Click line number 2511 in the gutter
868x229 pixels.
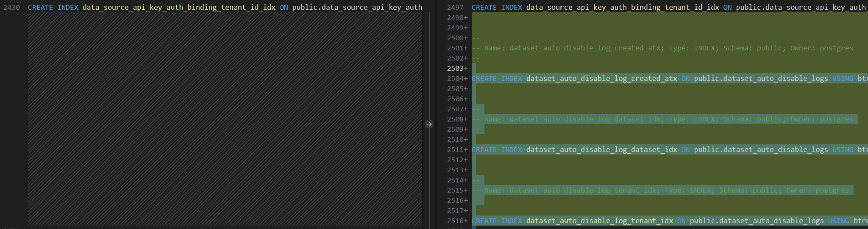pyautogui.click(x=455, y=150)
